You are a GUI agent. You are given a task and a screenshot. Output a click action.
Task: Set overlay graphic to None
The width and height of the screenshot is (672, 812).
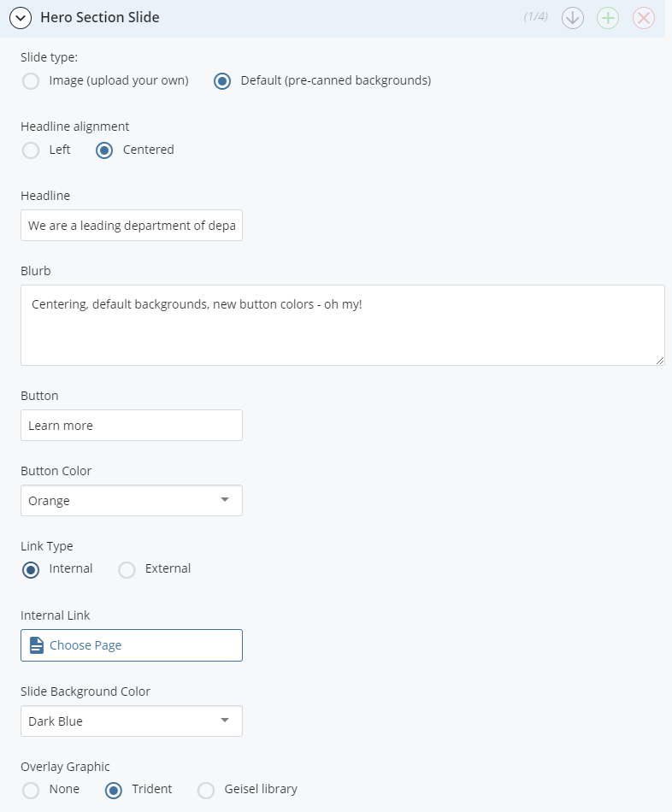[31, 791]
